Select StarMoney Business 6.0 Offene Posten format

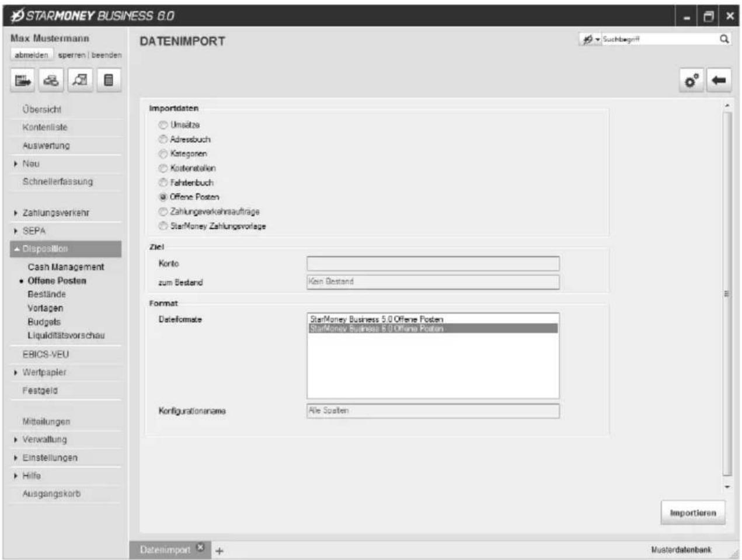pyautogui.click(x=433, y=329)
